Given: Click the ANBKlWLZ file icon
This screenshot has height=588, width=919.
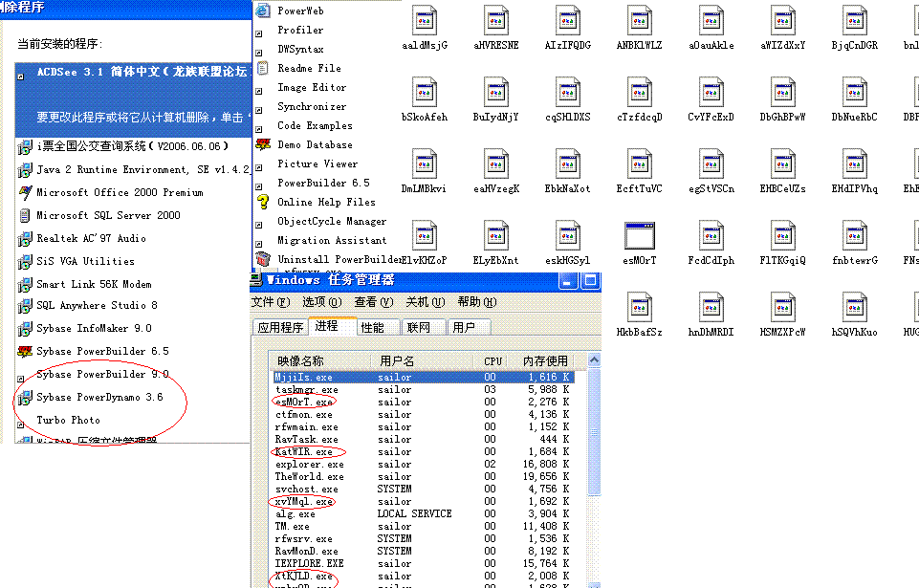Looking at the screenshot, I should pos(640,20).
